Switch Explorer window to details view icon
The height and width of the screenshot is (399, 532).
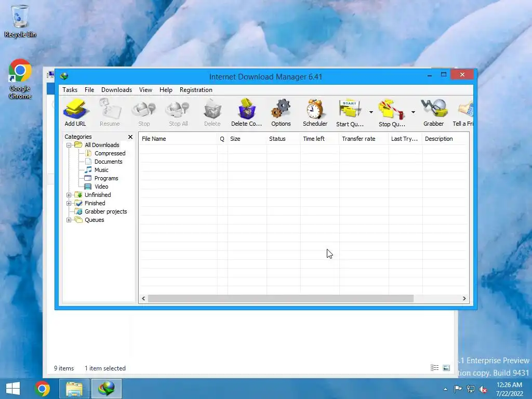coord(435,368)
